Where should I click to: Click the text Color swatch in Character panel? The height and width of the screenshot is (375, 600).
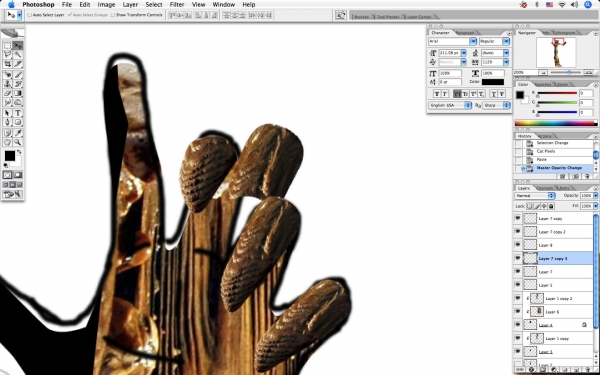tap(493, 82)
